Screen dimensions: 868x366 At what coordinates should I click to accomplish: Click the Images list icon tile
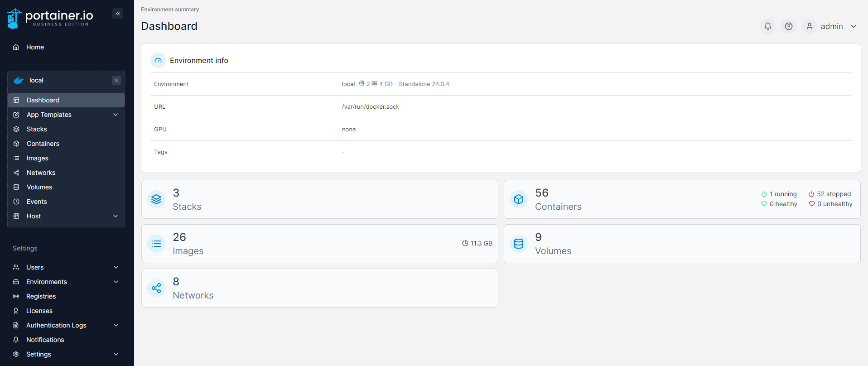[156, 244]
